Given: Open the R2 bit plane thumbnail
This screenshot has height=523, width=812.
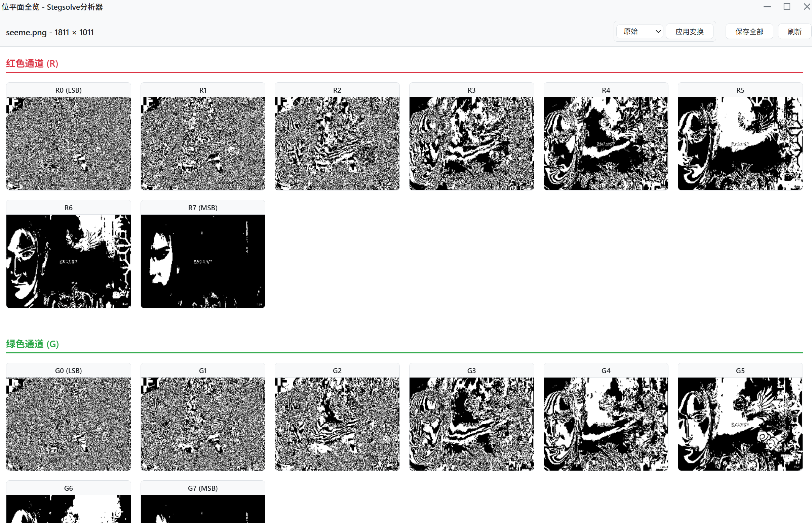Looking at the screenshot, I should 337,143.
